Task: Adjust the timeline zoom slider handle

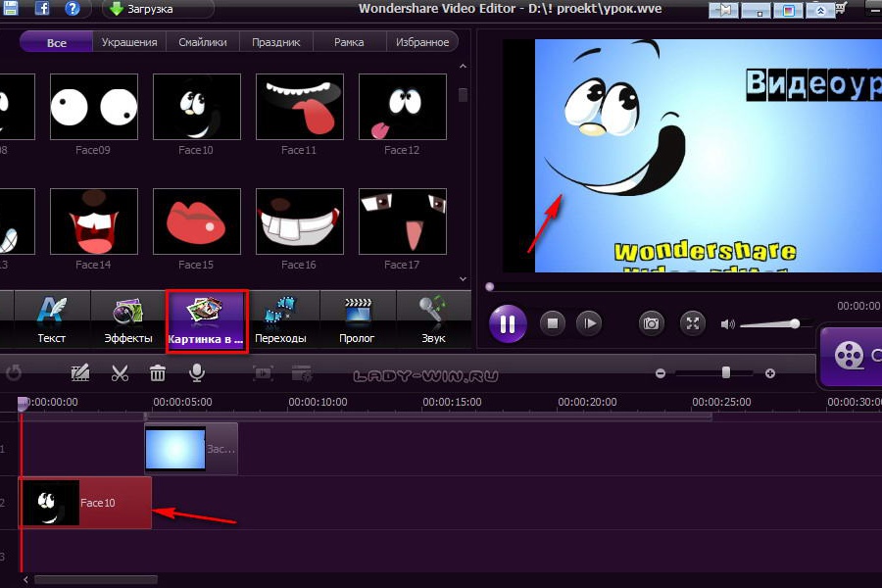Action: [726, 372]
